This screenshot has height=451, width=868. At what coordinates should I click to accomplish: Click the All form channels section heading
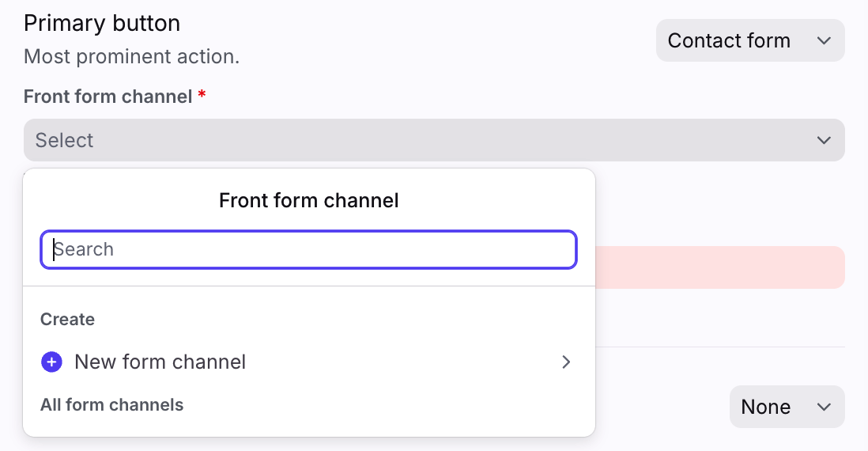(111, 405)
